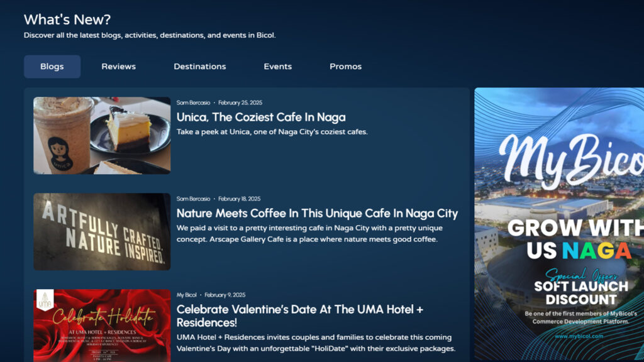
Task: Open the Valentine's Date at UMA Hotel article
Action: point(300,315)
